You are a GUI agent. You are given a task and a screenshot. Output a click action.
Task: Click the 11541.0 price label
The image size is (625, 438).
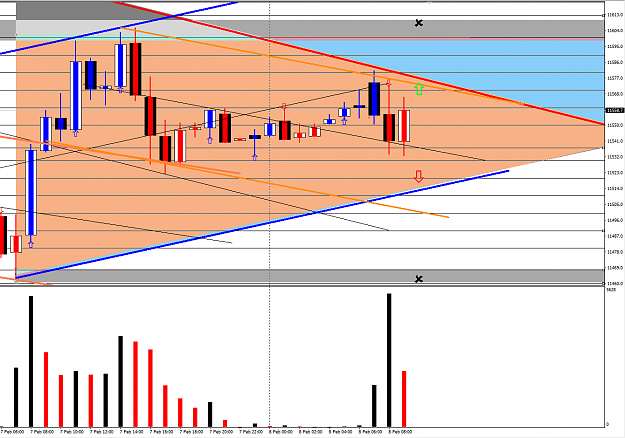(x=615, y=141)
